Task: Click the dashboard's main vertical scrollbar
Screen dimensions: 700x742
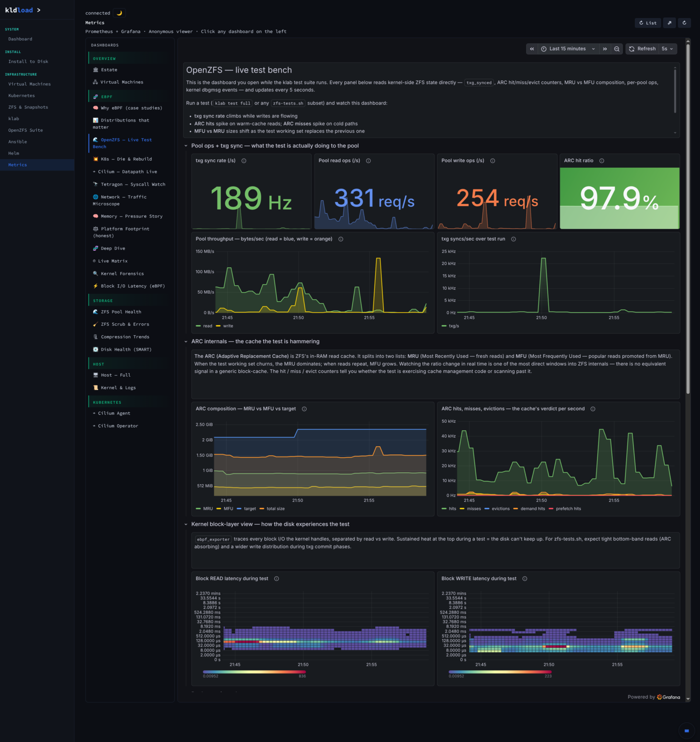Action: [688, 219]
